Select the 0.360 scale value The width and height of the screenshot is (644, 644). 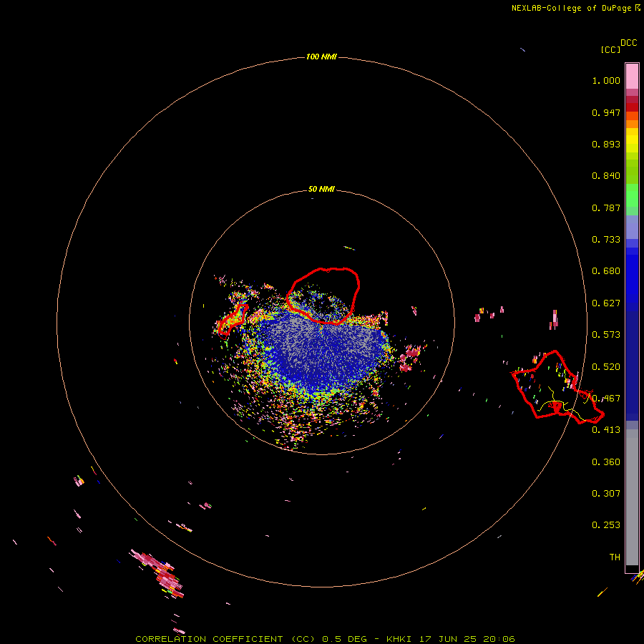click(606, 462)
